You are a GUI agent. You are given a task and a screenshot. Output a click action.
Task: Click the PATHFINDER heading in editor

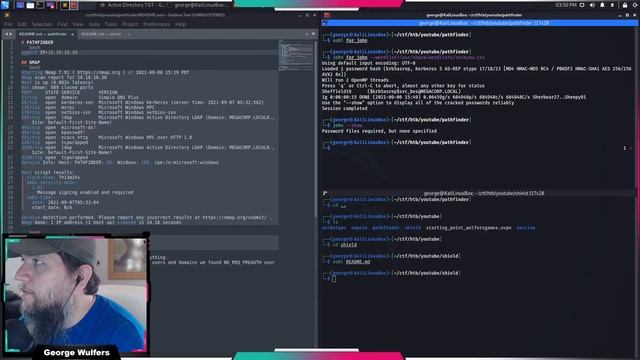(x=38, y=42)
